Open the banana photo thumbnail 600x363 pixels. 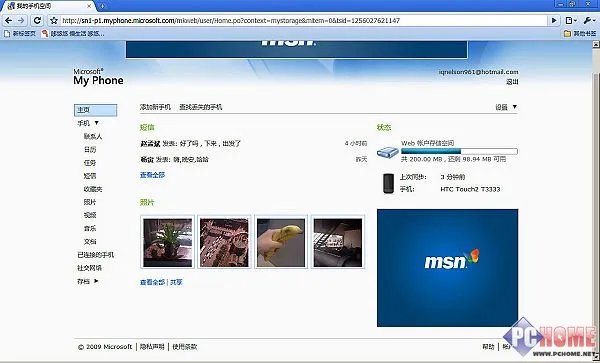click(281, 242)
